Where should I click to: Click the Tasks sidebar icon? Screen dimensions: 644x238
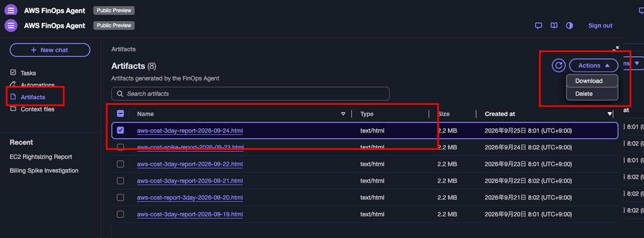[x=13, y=73]
